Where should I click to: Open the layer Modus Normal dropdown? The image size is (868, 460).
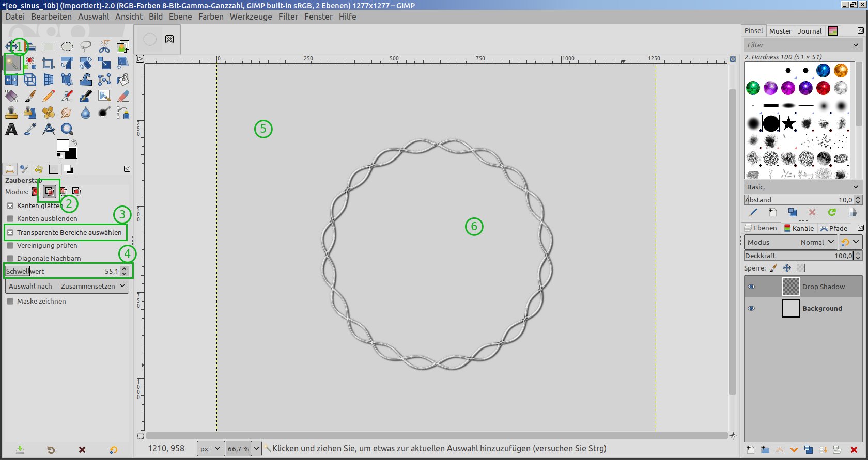(791, 242)
